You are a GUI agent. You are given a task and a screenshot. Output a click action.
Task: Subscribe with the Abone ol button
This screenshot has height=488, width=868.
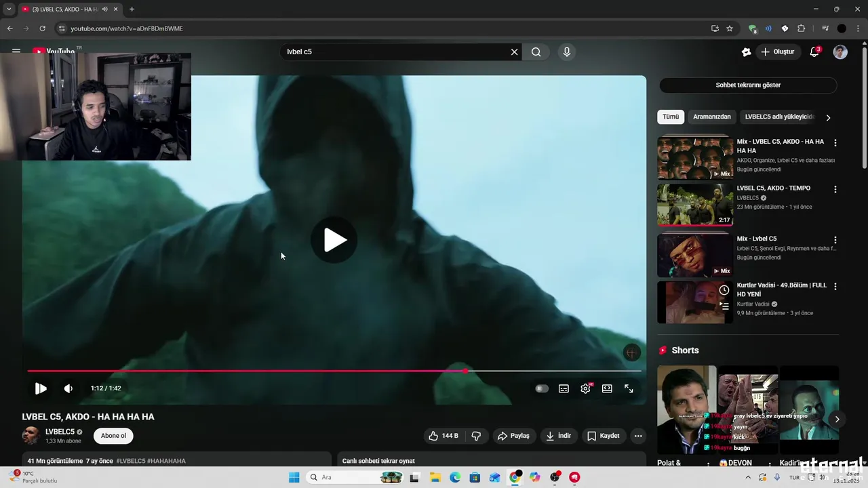pos(113,436)
